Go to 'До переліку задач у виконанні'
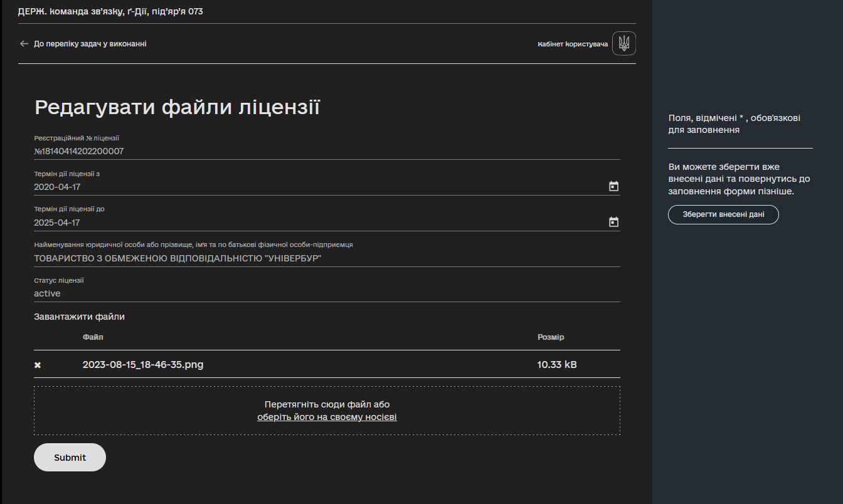 click(90, 44)
